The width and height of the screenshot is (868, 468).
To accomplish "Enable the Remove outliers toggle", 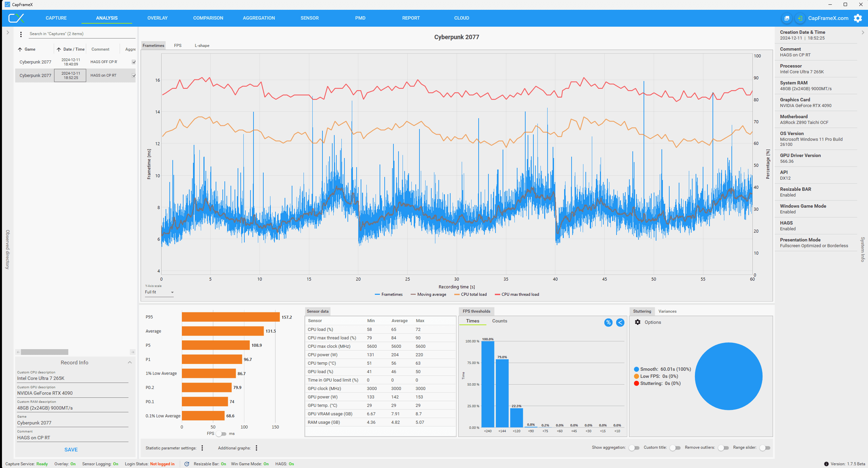I will coord(723,448).
